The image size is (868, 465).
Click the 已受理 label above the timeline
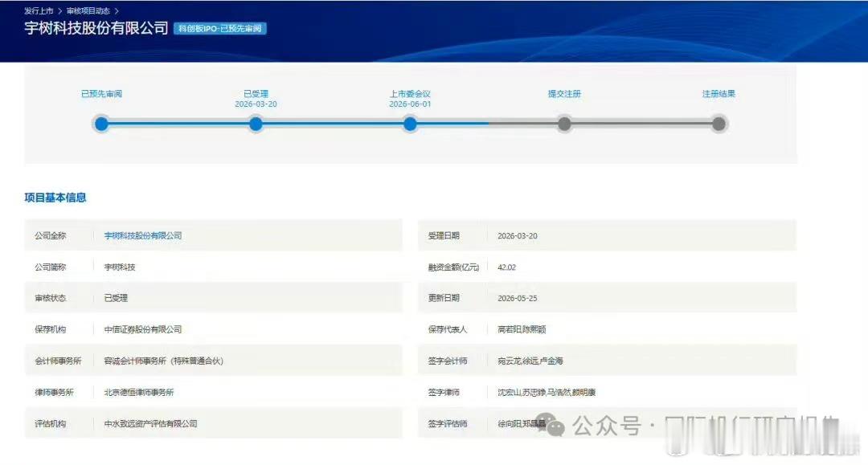point(256,93)
